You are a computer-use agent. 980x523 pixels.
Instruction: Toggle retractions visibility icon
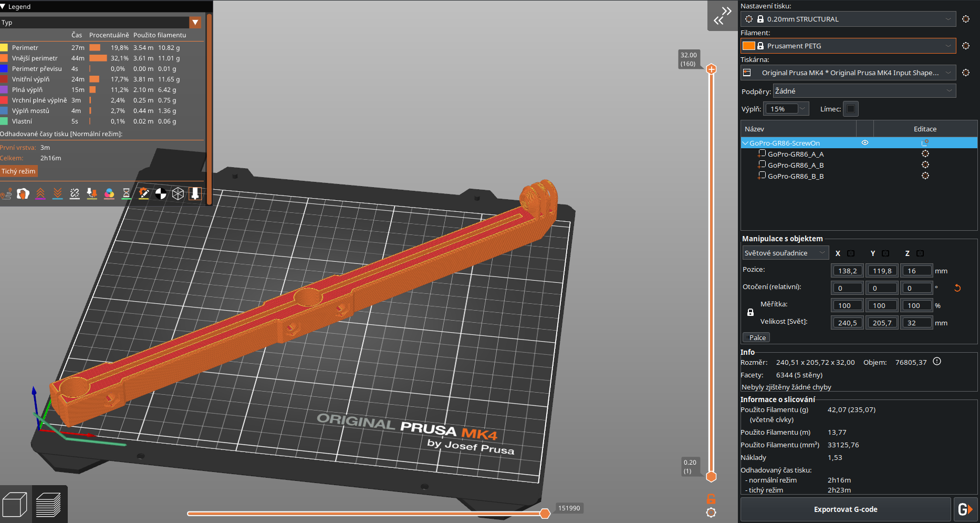click(40, 194)
